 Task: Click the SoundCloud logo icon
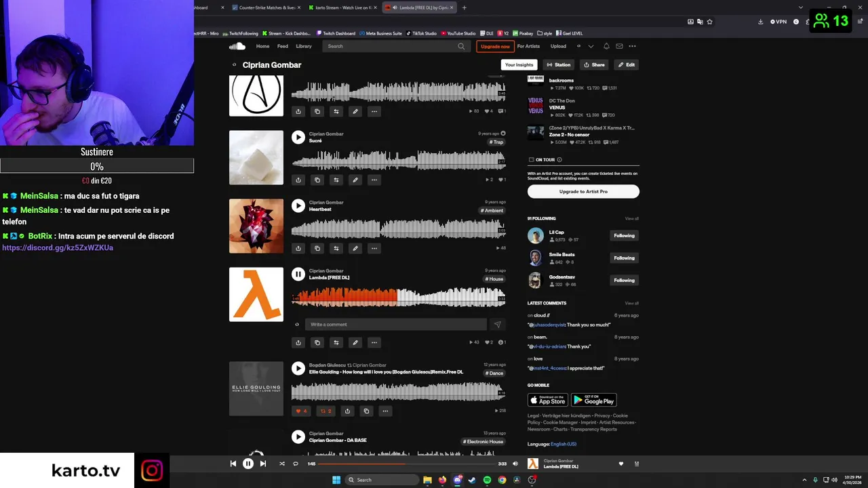tap(237, 46)
